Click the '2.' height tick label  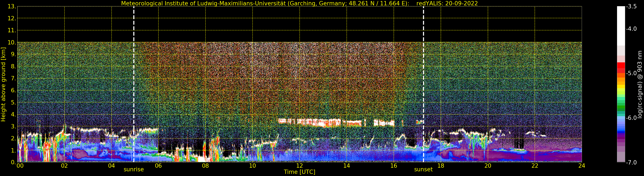coord(13,138)
